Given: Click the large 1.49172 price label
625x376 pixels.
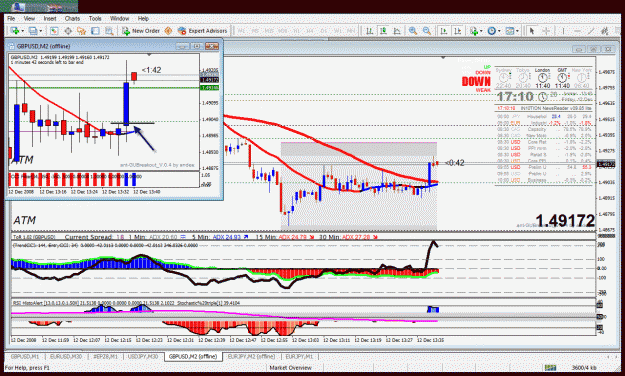Looking at the screenshot, I should tap(565, 220).
